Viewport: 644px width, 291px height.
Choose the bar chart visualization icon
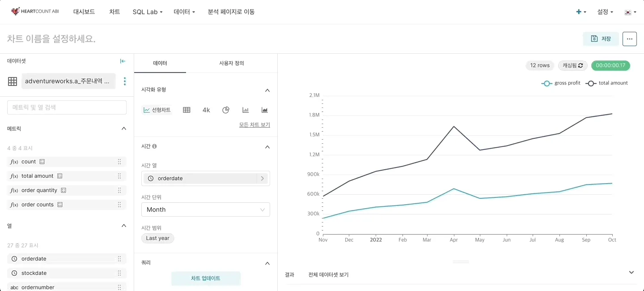pos(246,110)
